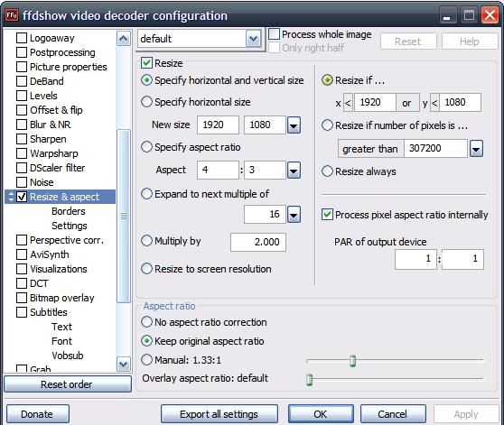Image resolution: width=504 pixels, height=425 pixels.
Task: Open the default preset dropdown
Action: pos(253,39)
